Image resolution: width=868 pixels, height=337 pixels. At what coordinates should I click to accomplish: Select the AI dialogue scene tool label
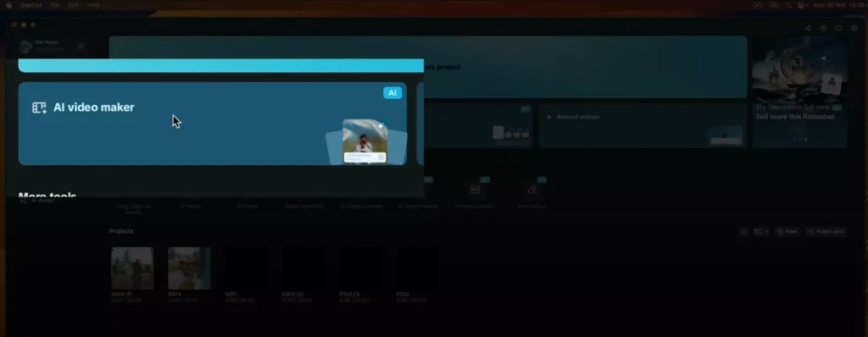tap(361, 206)
